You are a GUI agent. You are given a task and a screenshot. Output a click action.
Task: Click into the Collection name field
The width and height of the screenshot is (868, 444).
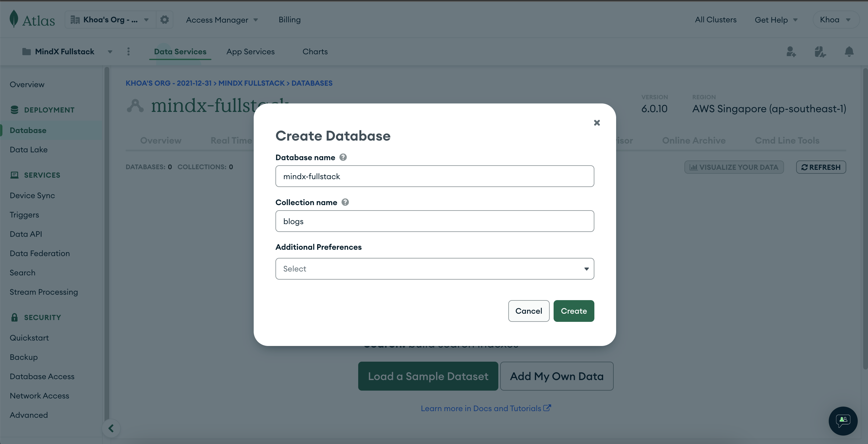pyautogui.click(x=434, y=221)
